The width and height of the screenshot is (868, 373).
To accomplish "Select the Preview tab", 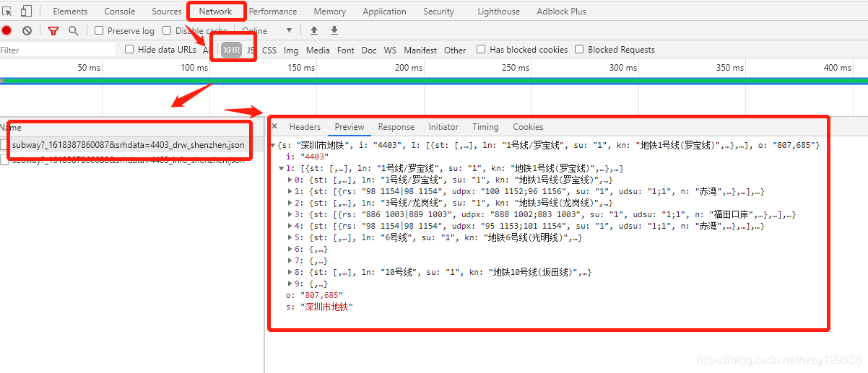I will point(350,127).
